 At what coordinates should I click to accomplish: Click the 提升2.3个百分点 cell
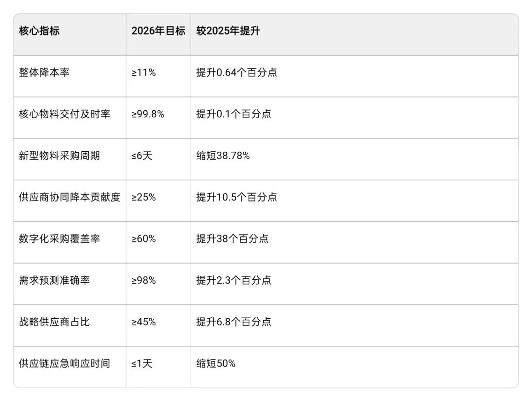233,280
